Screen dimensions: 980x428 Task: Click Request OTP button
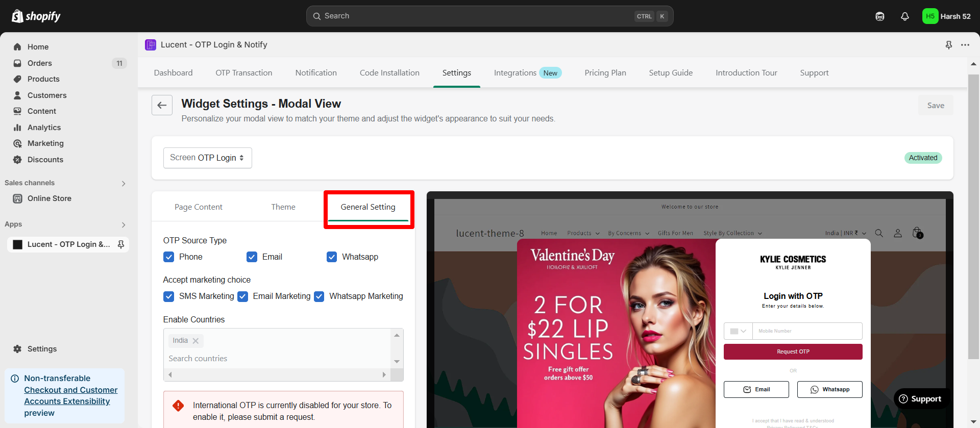[x=793, y=352]
